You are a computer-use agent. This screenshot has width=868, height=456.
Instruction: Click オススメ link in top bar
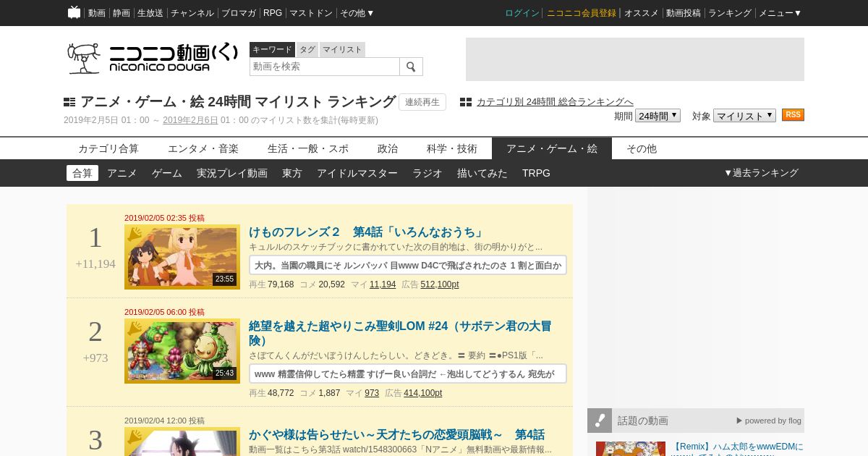coord(642,13)
